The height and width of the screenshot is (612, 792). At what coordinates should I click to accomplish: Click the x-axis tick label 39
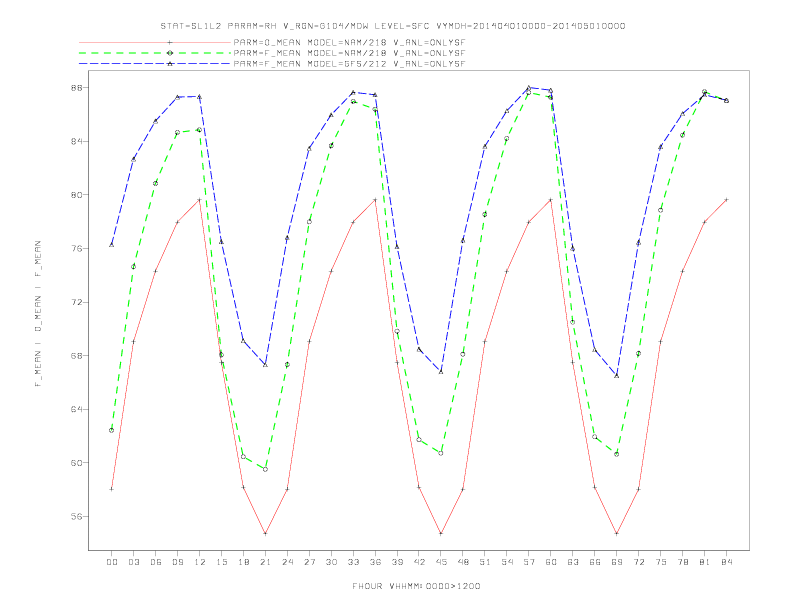point(397,562)
